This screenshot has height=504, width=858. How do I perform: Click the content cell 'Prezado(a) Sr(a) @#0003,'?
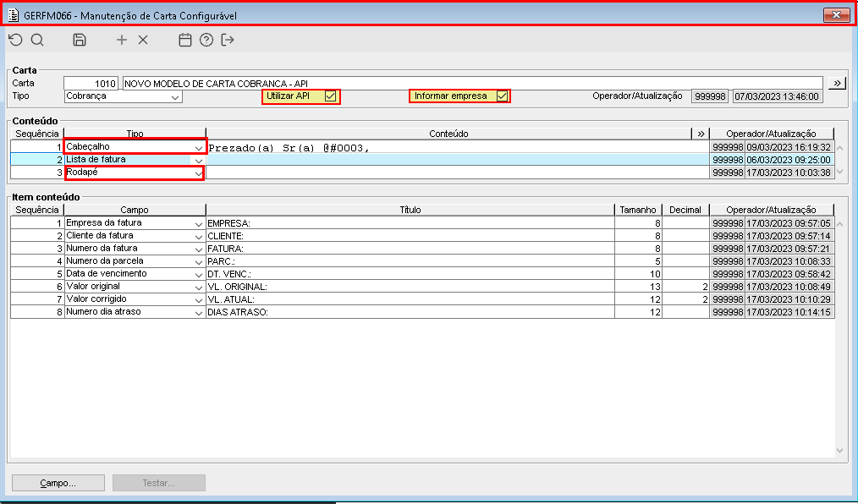(458, 148)
